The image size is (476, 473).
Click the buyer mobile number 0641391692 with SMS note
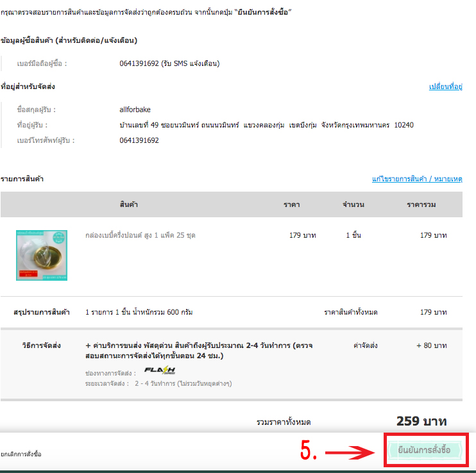pyautogui.click(x=169, y=63)
